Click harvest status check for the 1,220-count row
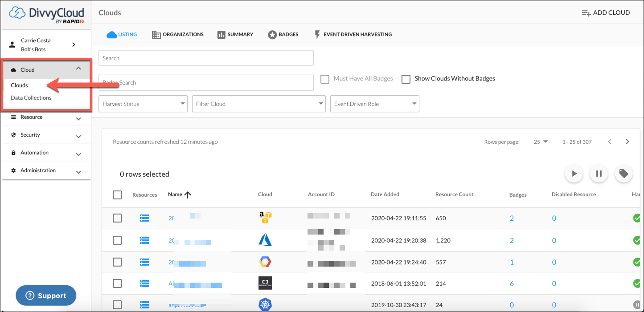This screenshot has height=312, width=644. pyautogui.click(x=637, y=240)
